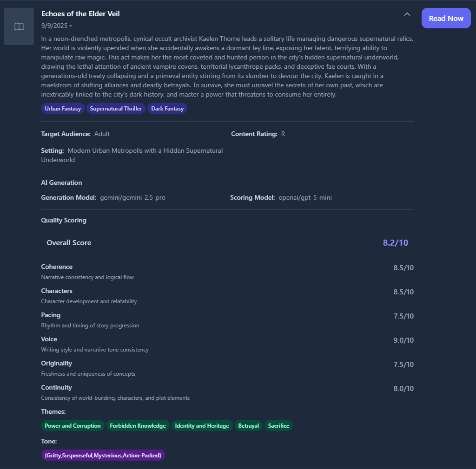Click the Overall Score 8.2/10 value
This screenshot has width=476, height=469.
tap(395, 242)
